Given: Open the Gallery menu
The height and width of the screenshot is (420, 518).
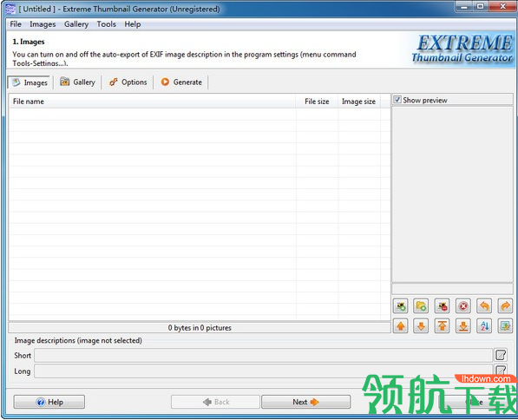Looking at the screenshot, I should coord(76,24).
